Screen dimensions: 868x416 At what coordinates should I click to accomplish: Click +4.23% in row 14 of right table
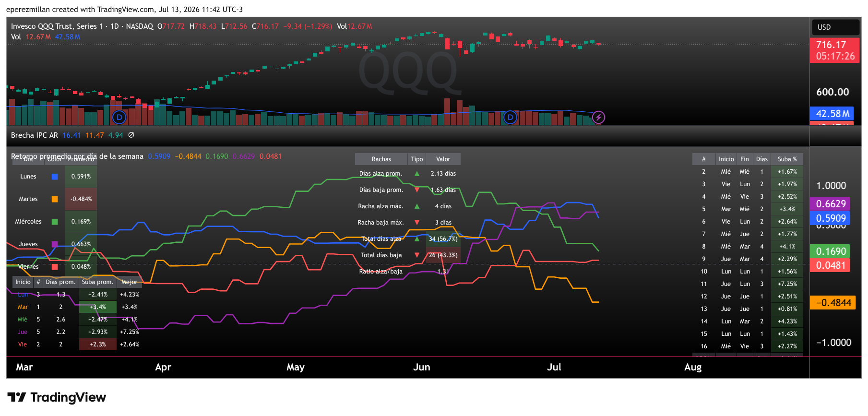click(x=787, y=321)
